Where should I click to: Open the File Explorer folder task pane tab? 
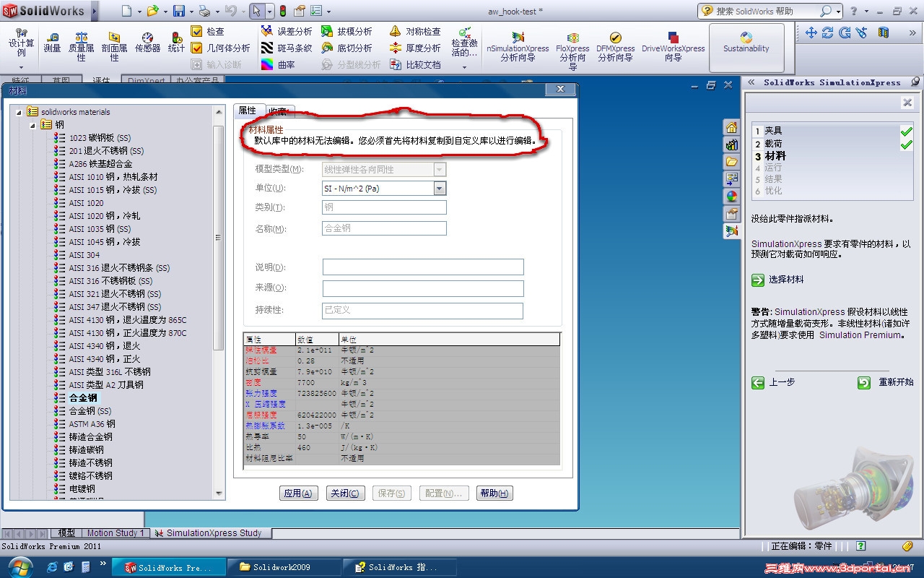[732, 162]
